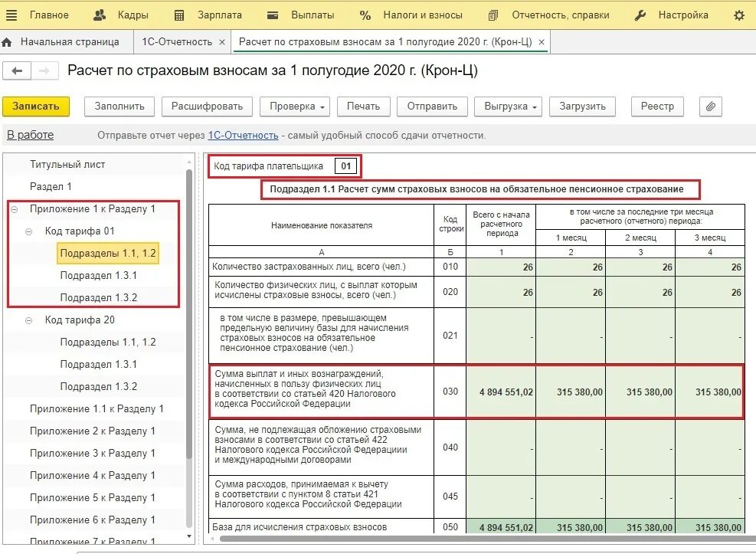Image resolution: width=756 pixels, height=554 pixels.
Task: Click the Заполнить button
Action: [x=119, y=107]
